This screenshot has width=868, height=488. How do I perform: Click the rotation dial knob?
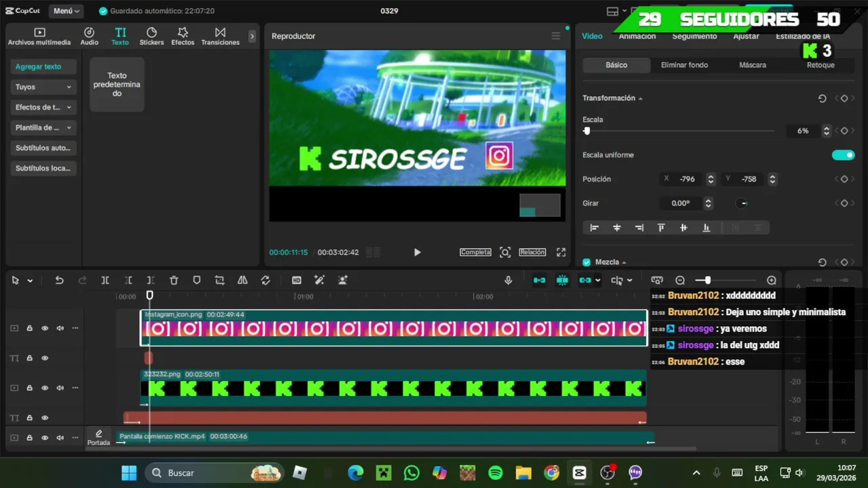743,203
